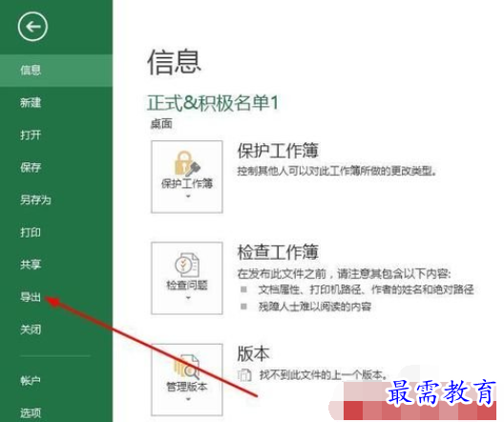Click the 保护工作簿 section heading
This screenshot has height=422, width=504.
278,151
